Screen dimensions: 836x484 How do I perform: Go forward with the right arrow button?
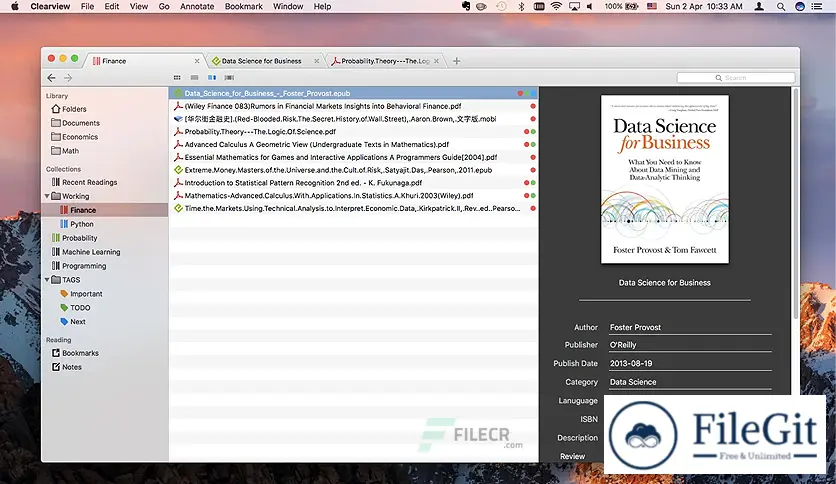(68, 78)
